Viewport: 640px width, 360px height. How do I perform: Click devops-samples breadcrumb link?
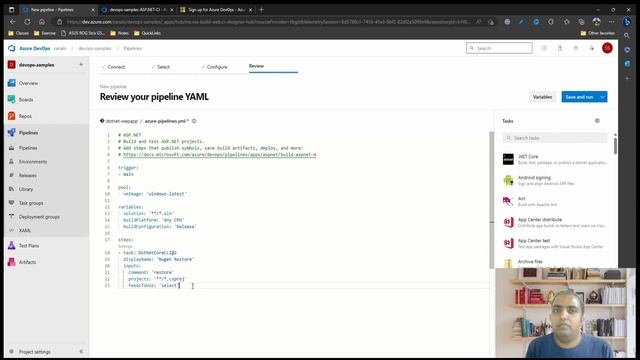click(95, 48)
